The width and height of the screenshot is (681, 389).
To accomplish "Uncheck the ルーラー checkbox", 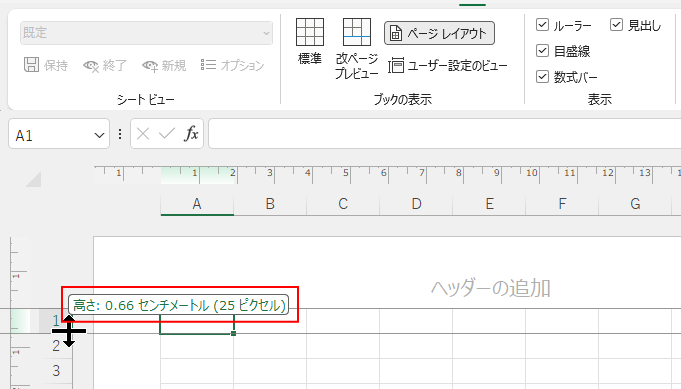I will (542, 25).
